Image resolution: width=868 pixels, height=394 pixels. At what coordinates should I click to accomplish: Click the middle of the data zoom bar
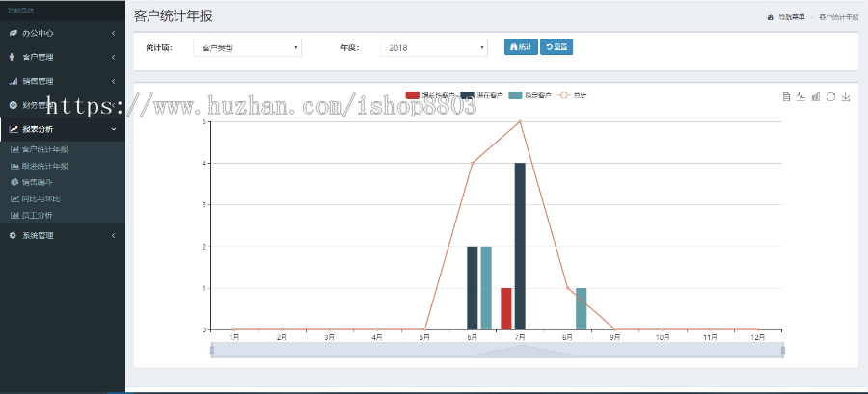coord(497,350)
